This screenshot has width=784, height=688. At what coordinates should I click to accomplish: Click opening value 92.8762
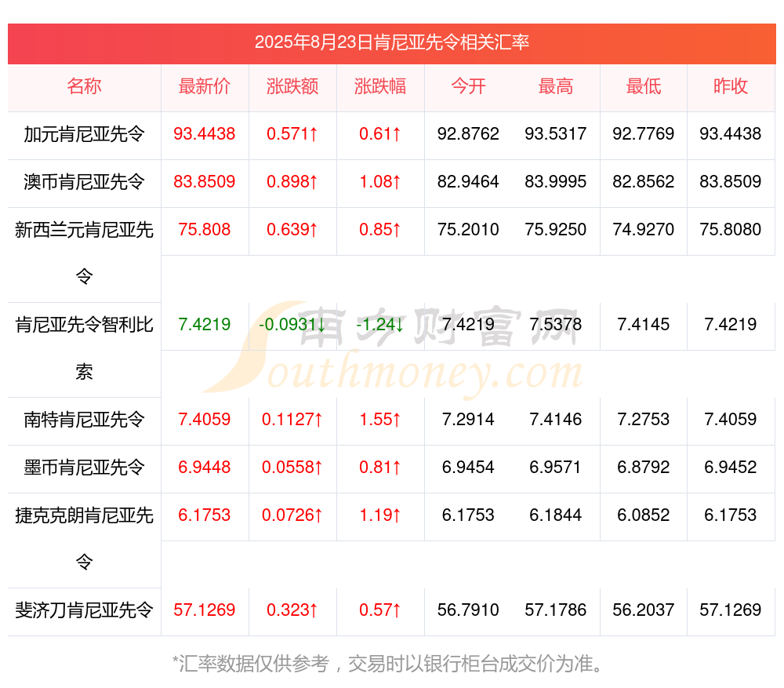(468, 133)
